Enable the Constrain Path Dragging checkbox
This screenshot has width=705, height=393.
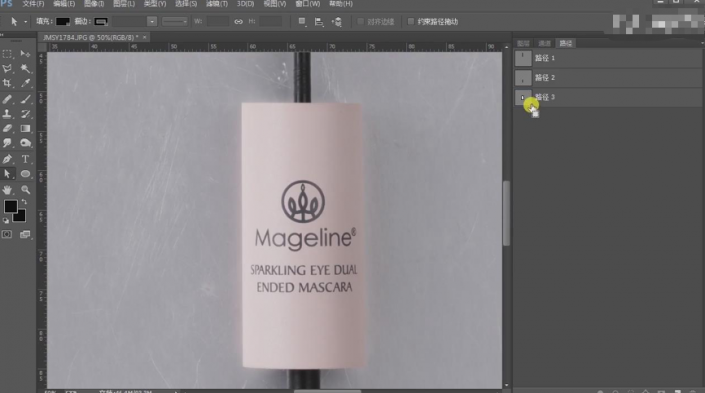pos(411,22)
